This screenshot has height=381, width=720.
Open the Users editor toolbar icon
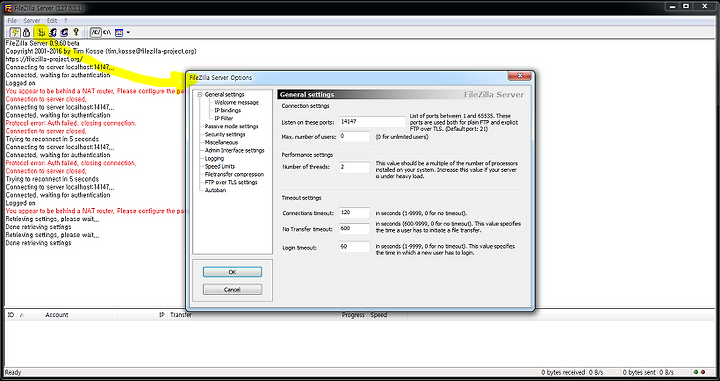coord(53,33)
